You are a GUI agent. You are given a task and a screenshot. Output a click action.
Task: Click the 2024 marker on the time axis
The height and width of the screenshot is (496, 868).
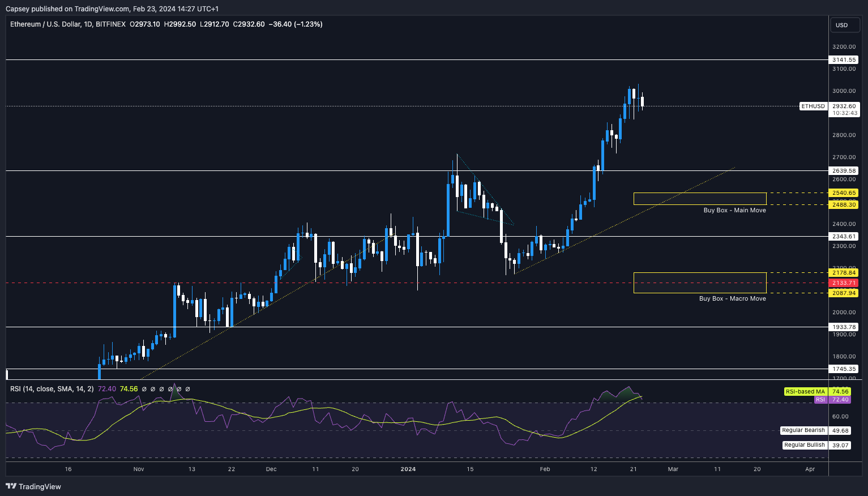(x=408, y=469)
